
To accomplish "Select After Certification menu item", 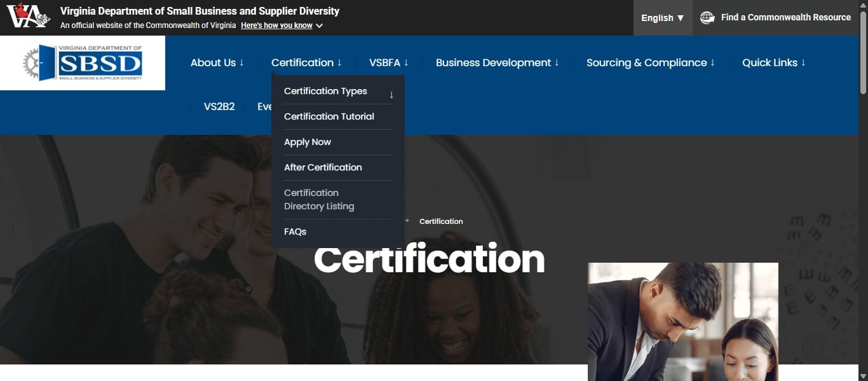I will click(x=323, y=167).
